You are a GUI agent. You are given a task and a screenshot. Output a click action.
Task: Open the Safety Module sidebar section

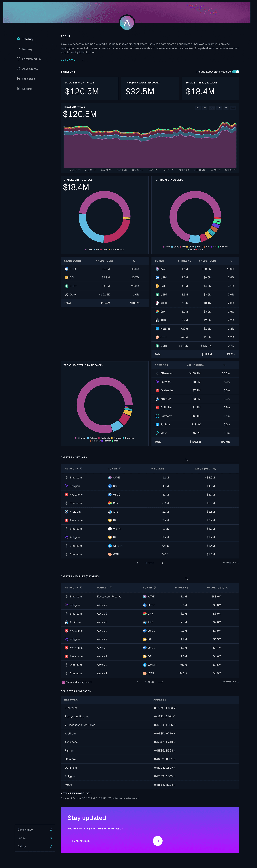click(35, 59)
